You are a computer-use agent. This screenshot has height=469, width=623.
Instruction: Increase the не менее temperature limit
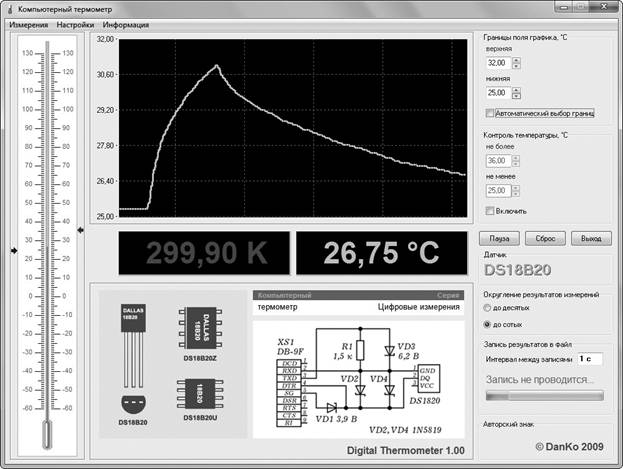pos(516,188)
